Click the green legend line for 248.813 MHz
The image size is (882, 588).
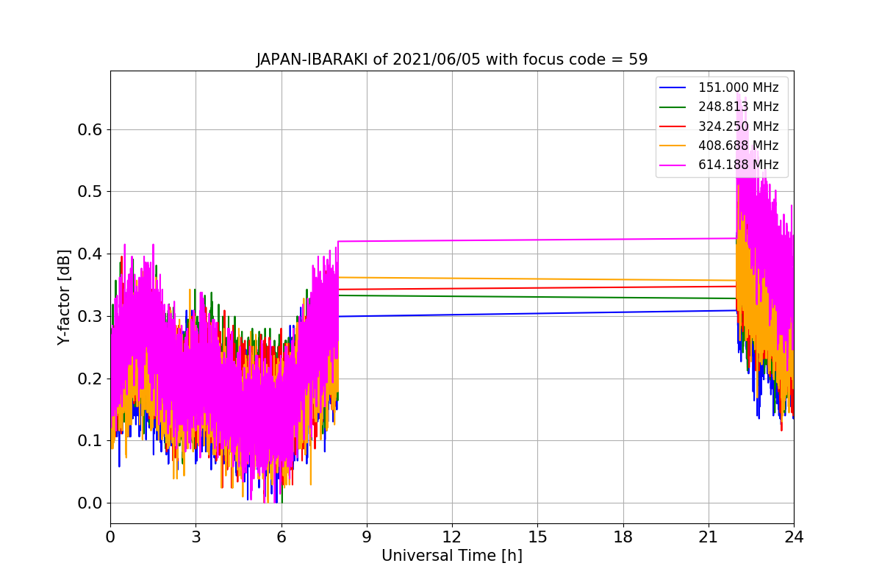pos(674,107)
